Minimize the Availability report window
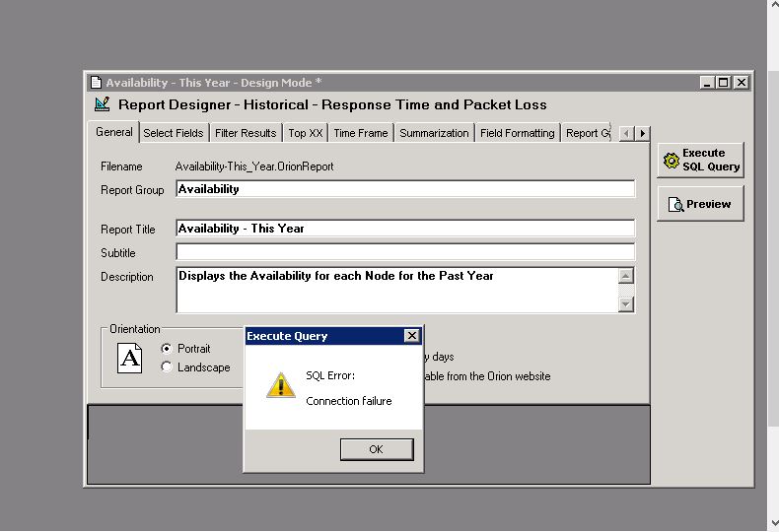The image size is (779, 532). [707, 83]
